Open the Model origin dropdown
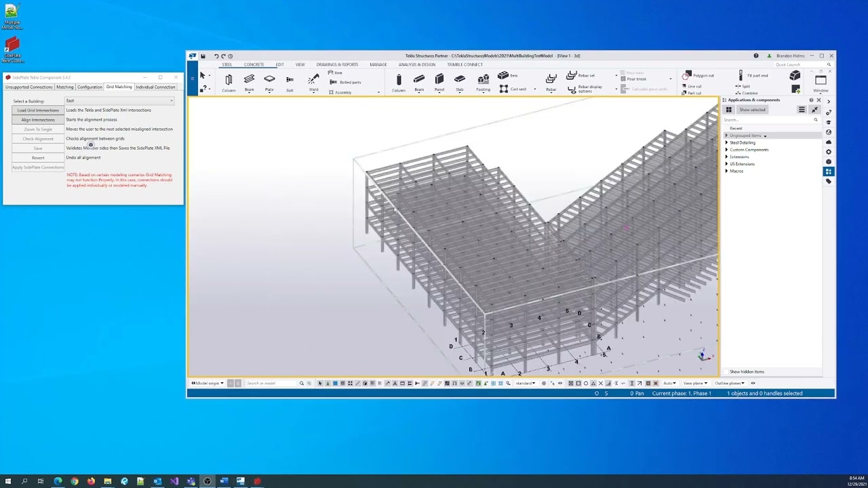This screenshot has height=488, width=868. 208,384
